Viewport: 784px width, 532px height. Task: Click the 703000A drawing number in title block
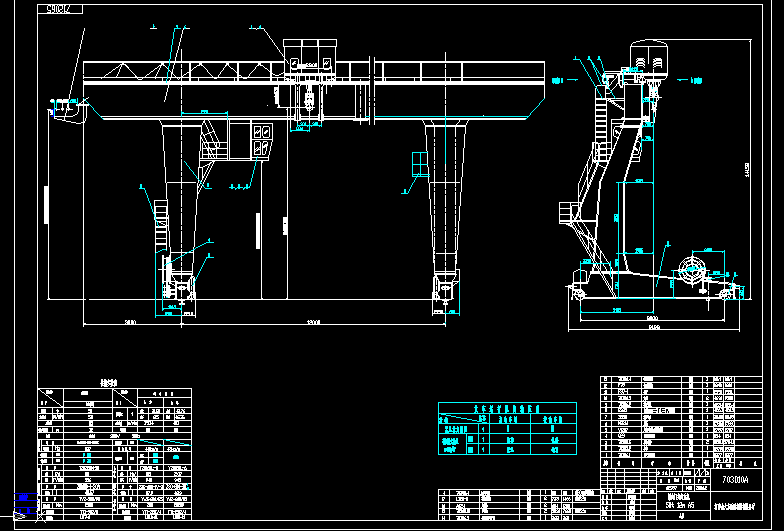click(735, 480)
